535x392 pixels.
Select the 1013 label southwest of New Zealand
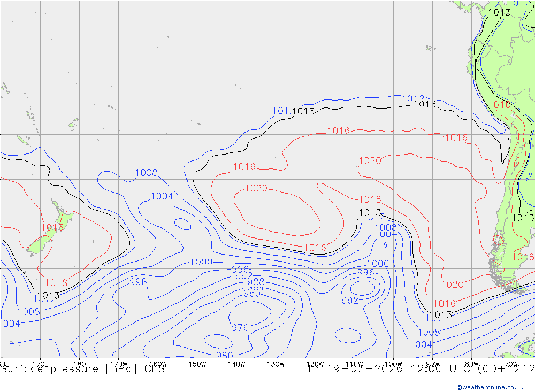(49, 295)
